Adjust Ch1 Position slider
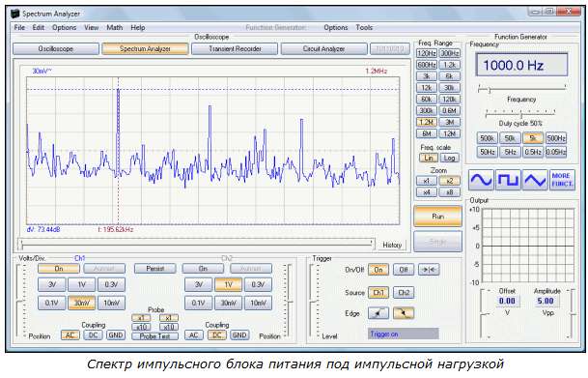Screen dimensions: 588x378 click(x=21, y=301)
